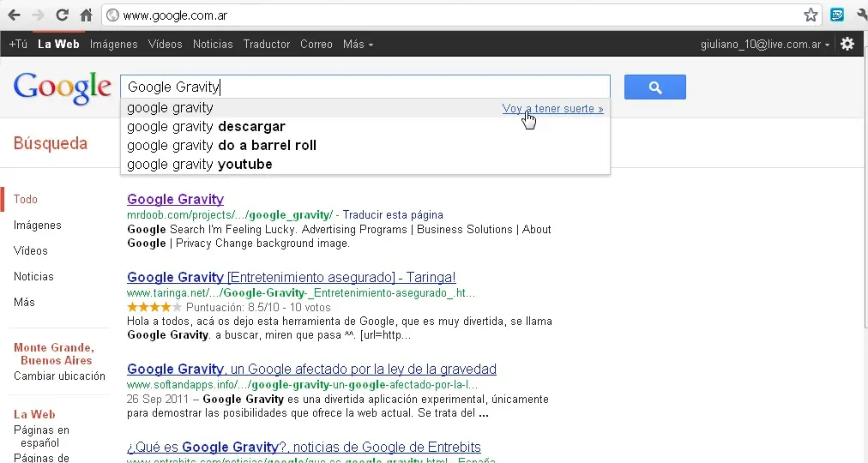
Task: Open Correo in the top bar
Action: click(x=316, y=44)
